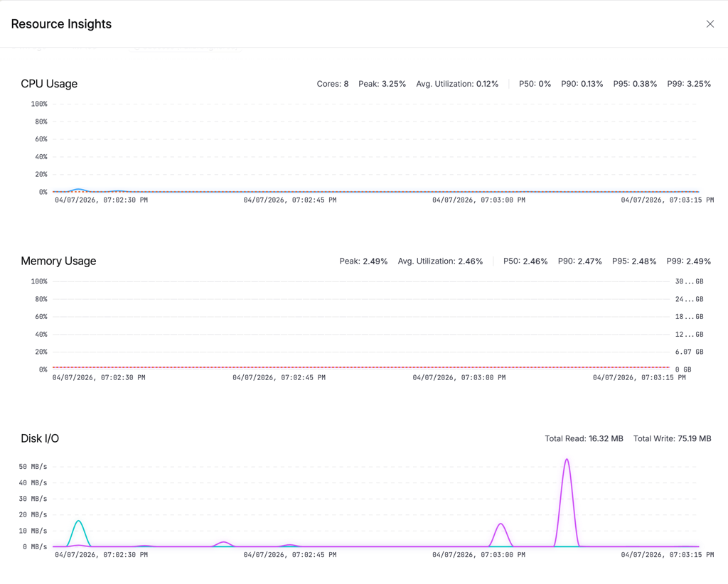The width and height of the screenshot is (728, 584).
Task: Click the memory usage line on chart
Action: 361,367
